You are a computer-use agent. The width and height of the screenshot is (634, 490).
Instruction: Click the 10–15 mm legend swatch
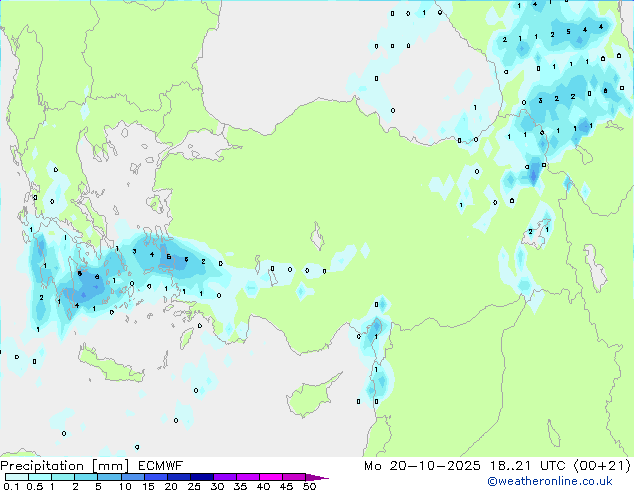[132, 477]
